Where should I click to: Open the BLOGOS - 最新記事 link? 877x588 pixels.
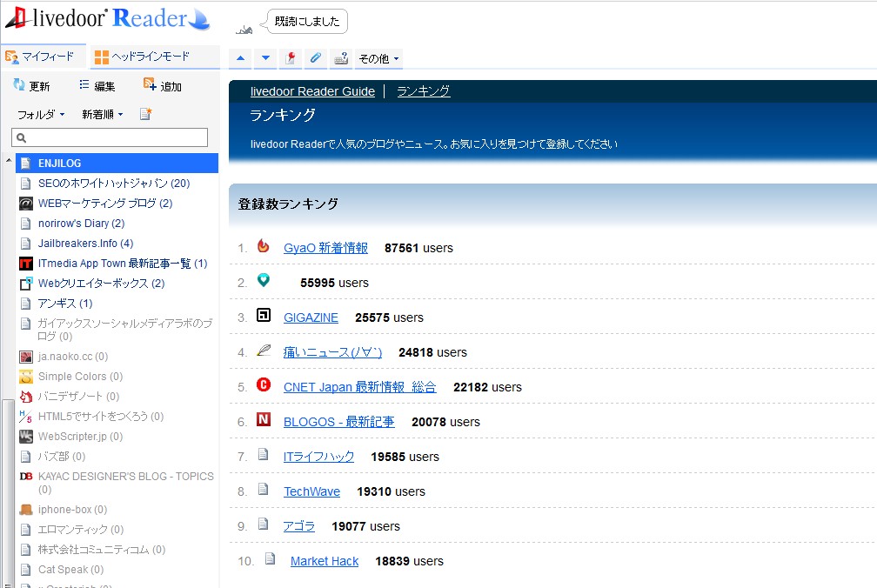click(x=339, y=422)
